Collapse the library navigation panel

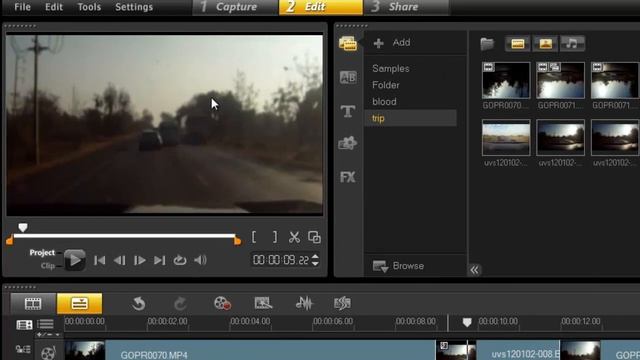pos(474,270)
